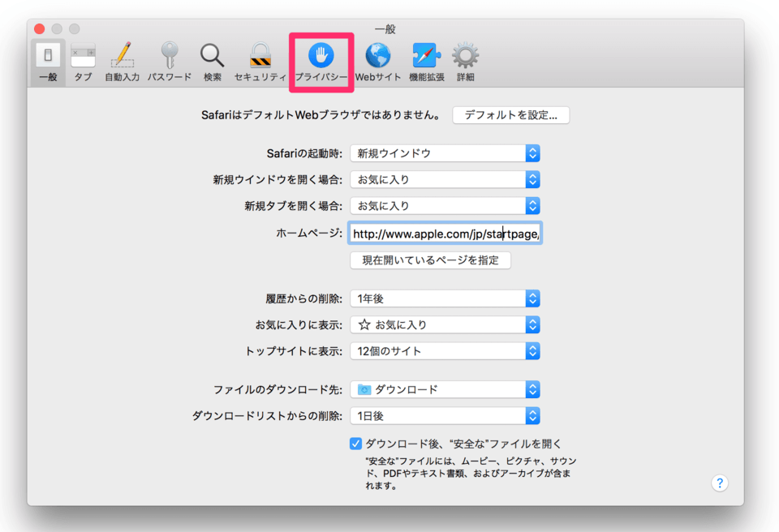Open the Webサイト globe icon

[377, 57]
